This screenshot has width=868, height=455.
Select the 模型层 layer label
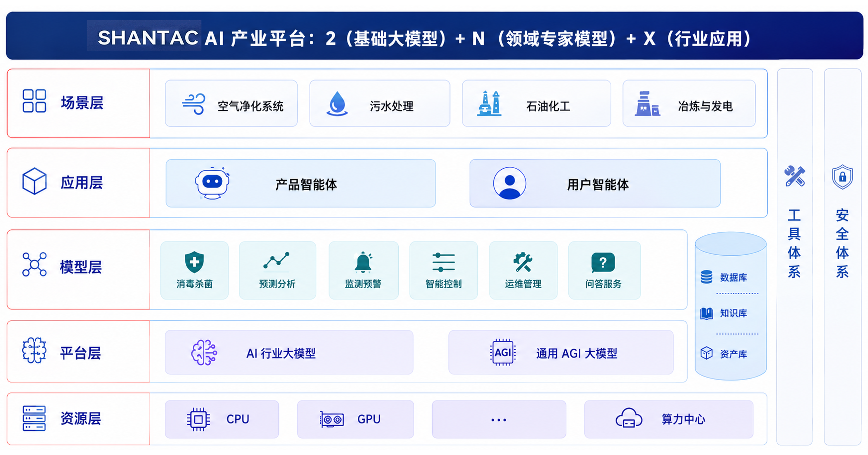[x=81, y=267]
